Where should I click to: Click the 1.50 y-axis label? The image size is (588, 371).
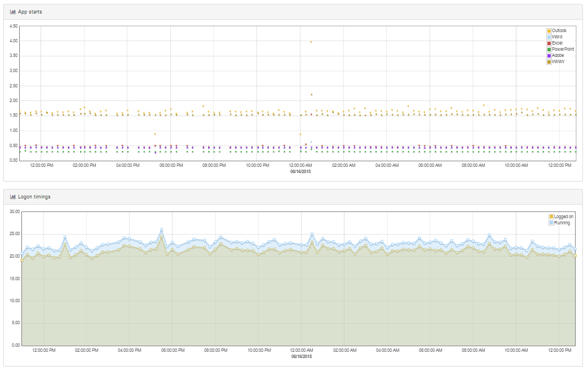click(14, 116)
